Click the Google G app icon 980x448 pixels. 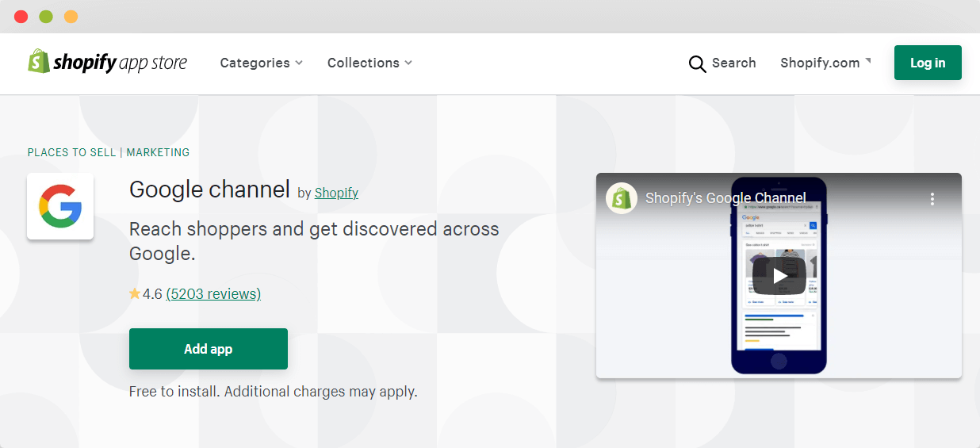click(60, 206)
